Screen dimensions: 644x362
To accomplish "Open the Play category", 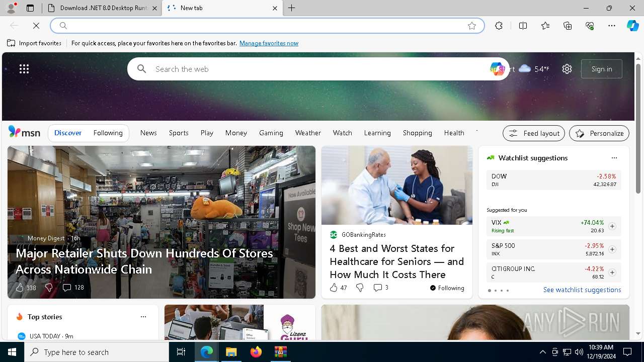I will 207,133.
